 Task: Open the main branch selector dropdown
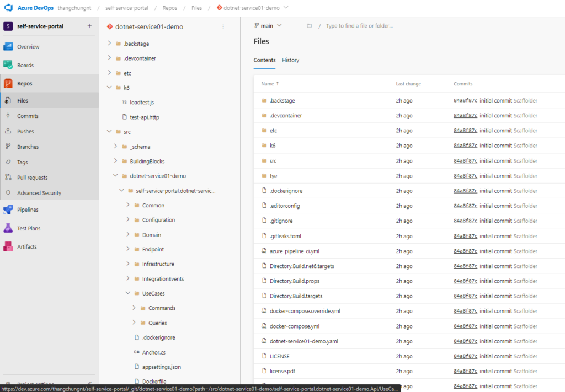(268, 26)
